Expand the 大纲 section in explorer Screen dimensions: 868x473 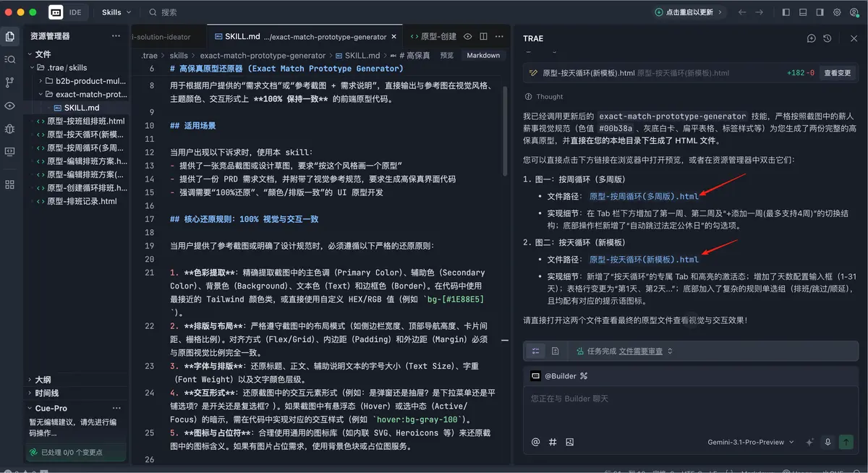click(x=43, y=380)
